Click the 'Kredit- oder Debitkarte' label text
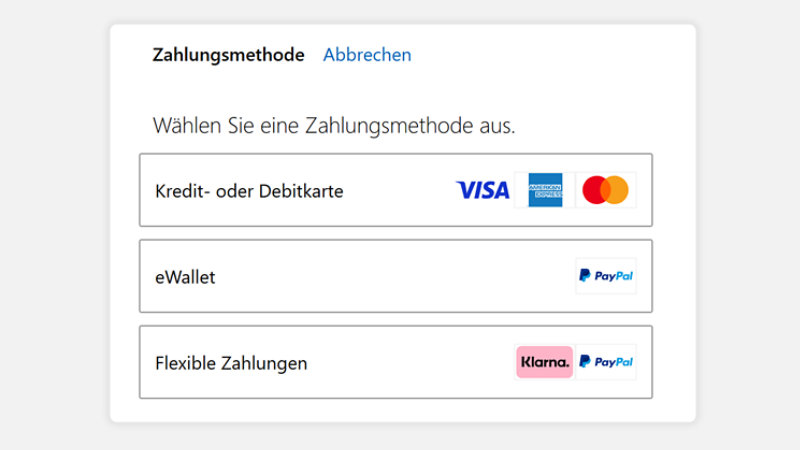This screenshot has height=450, width=800. [x=249, y=191]
